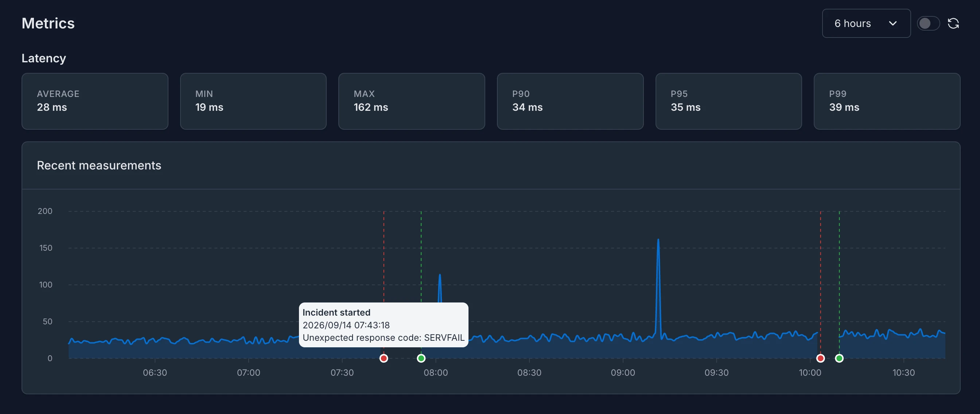Click the SERVFAIL response code text
This screenshot has height=414, width=980.
(444, 337)
